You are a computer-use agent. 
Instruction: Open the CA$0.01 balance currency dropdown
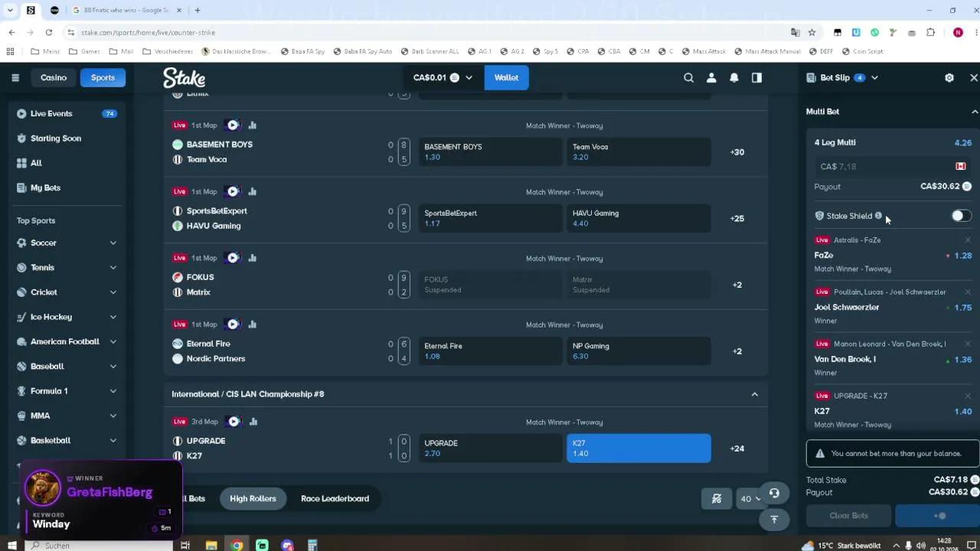point(443,77)
